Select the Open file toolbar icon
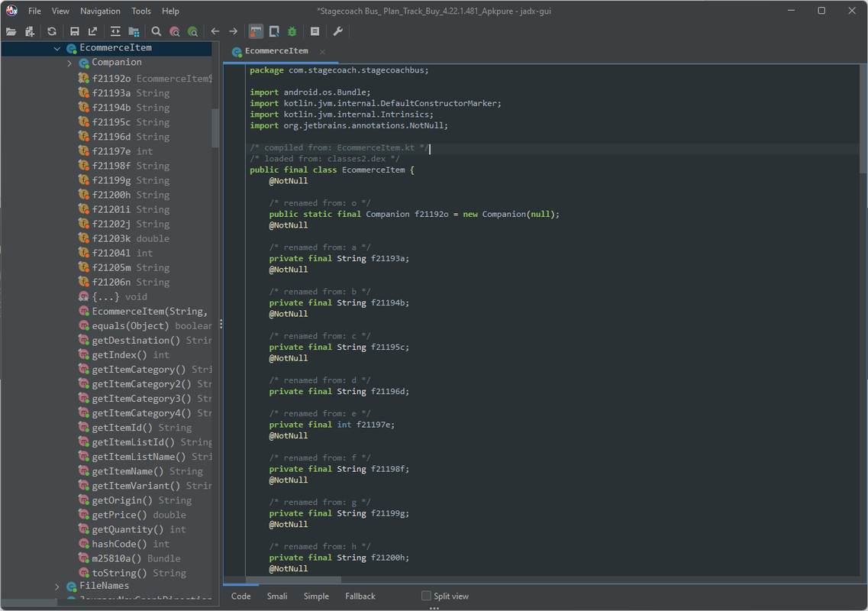 point(11,31)
